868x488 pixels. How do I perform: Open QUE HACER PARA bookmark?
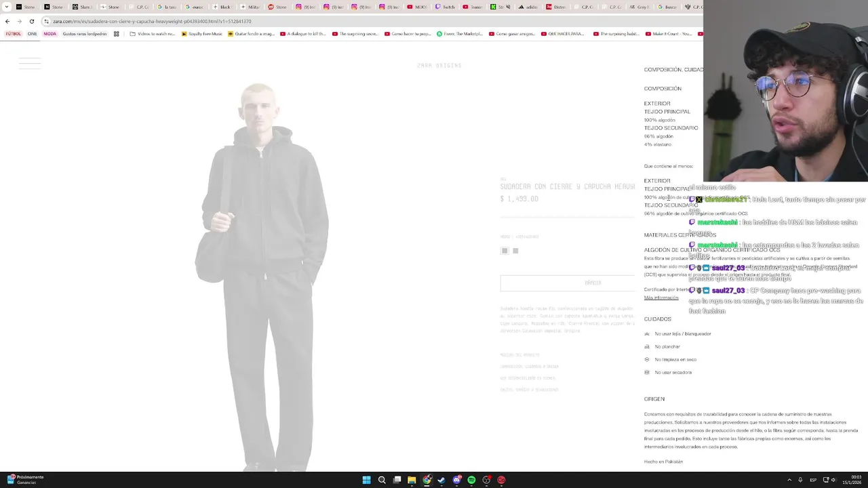[x=563, y=34]
